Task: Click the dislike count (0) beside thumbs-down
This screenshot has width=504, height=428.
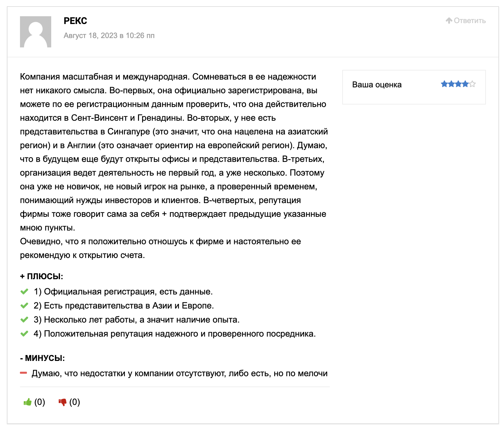Action: (x=75, y=402)
